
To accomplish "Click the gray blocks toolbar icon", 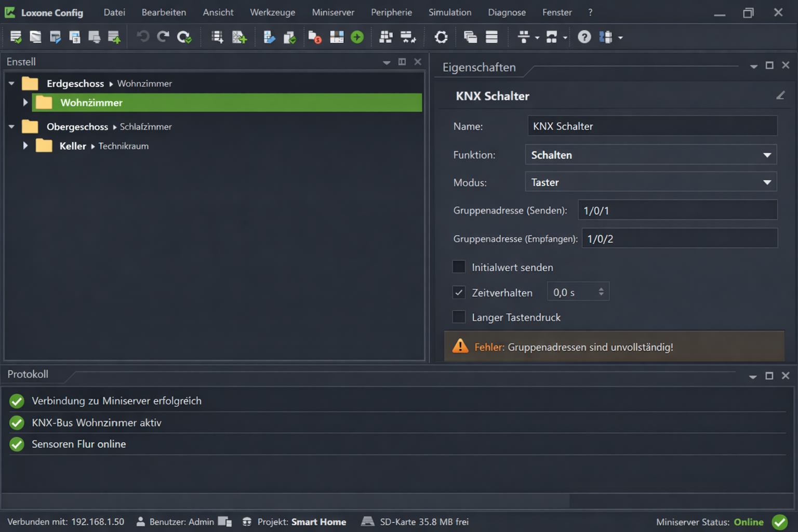I will (386, 37).
